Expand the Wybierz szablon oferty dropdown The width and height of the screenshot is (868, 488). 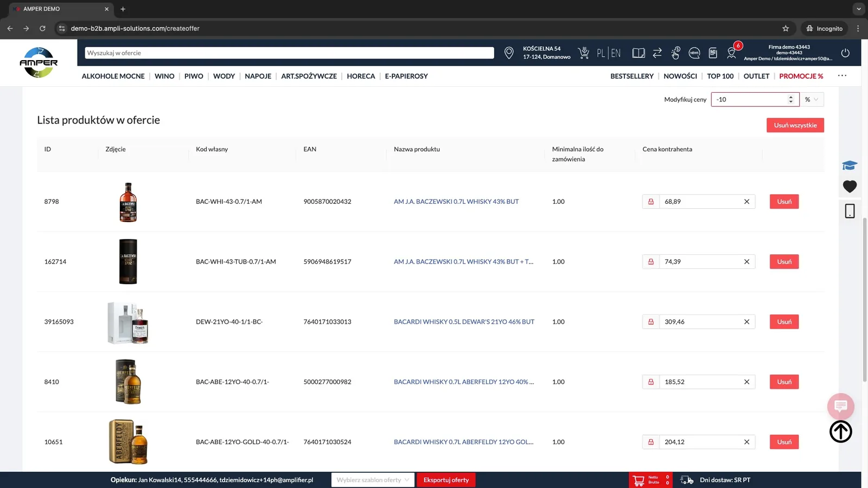373,480
